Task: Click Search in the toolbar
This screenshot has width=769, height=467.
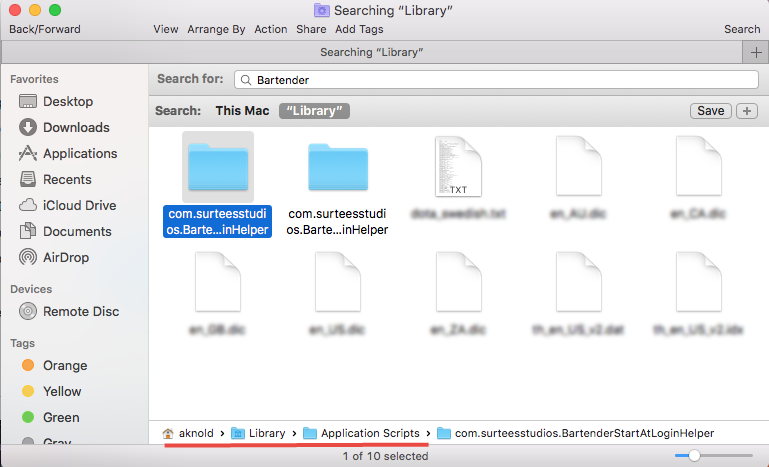Action: [742, 29]
